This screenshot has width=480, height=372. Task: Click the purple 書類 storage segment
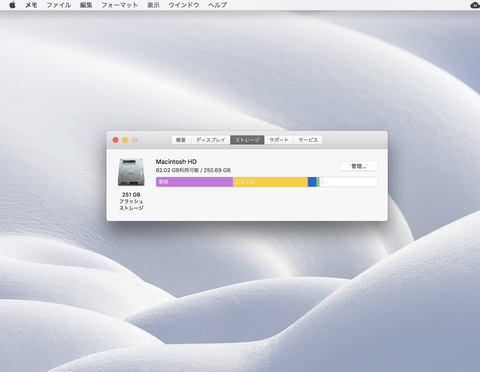point(194,182)
